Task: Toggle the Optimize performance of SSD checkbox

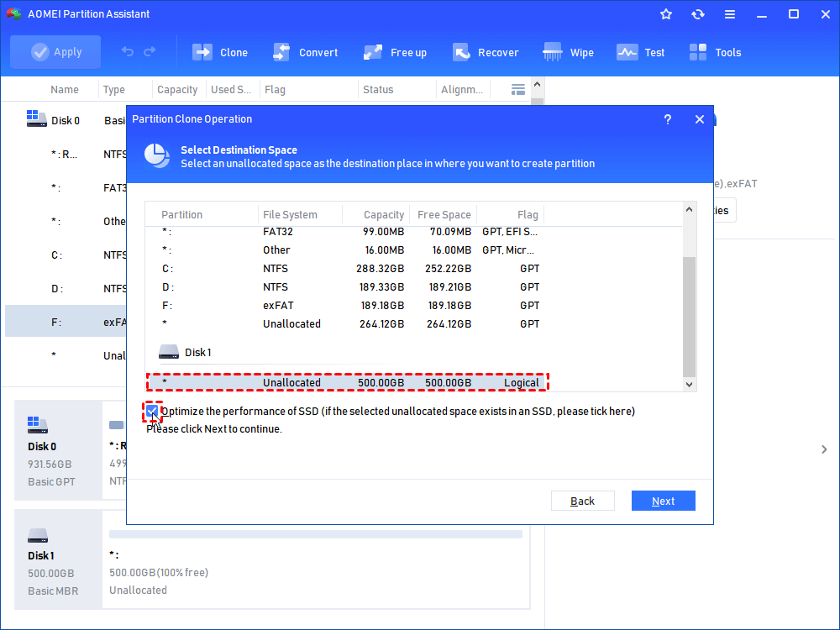Action: point(152,411)
